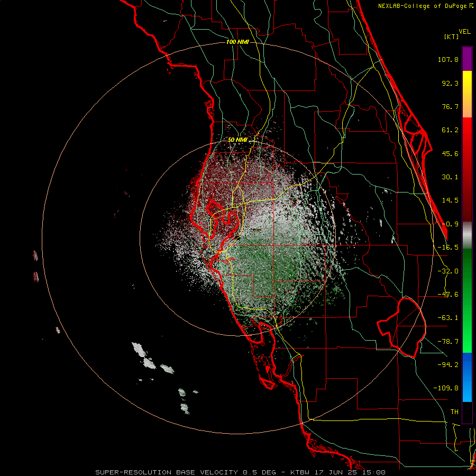476x476 pixels.
Task: Click the 50 NMI range ring label
Action: tap(237, 140)
